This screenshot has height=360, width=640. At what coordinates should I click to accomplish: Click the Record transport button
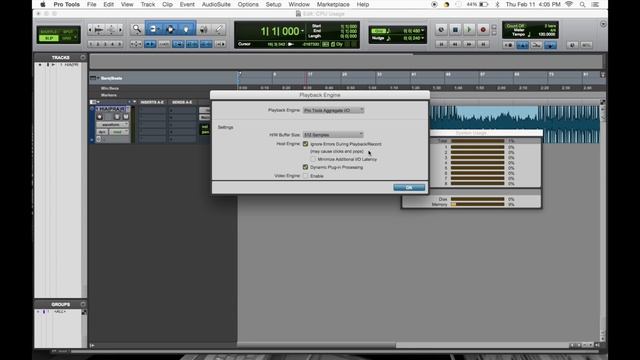click(483, 29)
